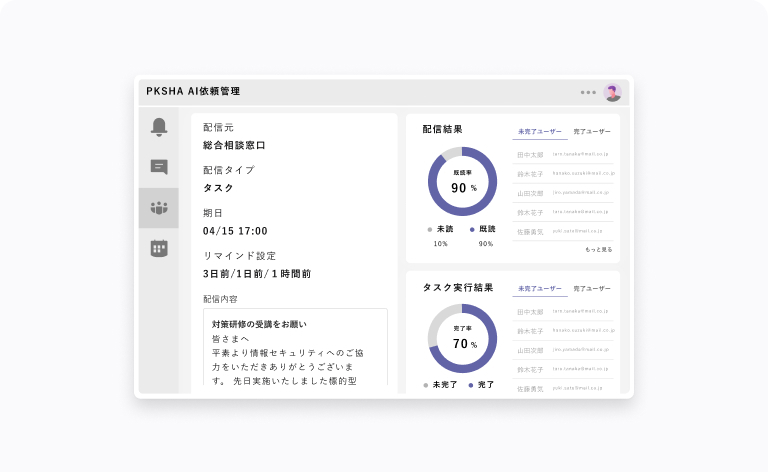
Task: Click the 既読 legend entry
Action: pyautogui.click(x=483, y=229)
